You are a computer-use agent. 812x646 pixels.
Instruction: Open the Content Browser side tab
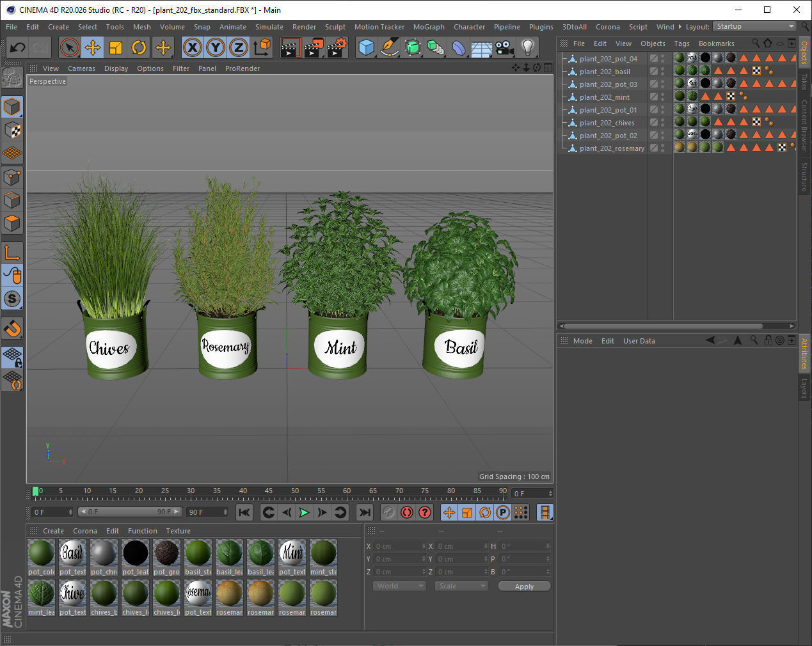804,125
